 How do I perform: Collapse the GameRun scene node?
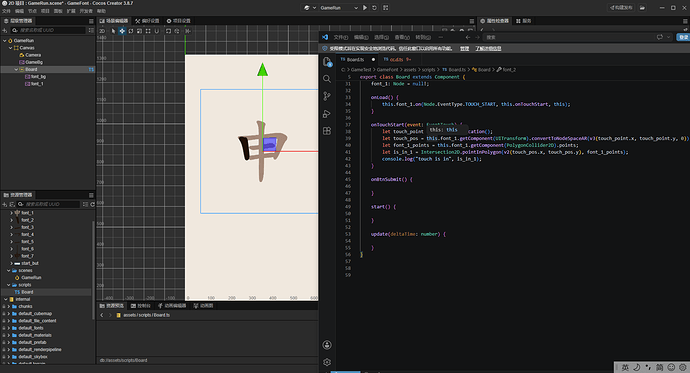click(x=5, y=40)
